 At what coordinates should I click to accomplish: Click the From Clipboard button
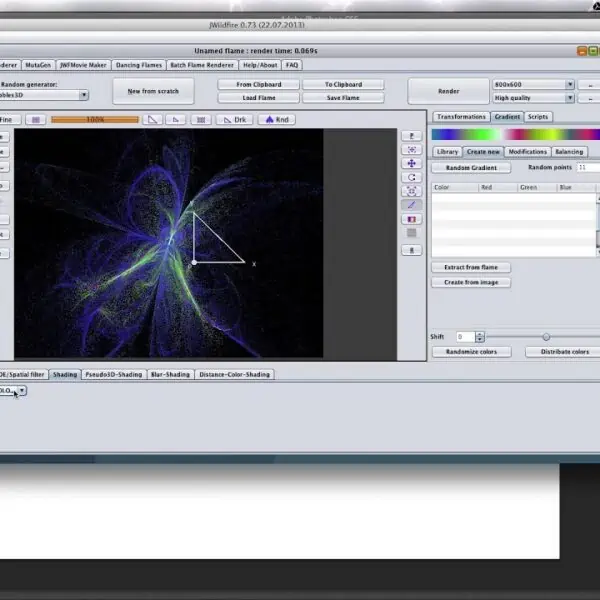[259, 85]
